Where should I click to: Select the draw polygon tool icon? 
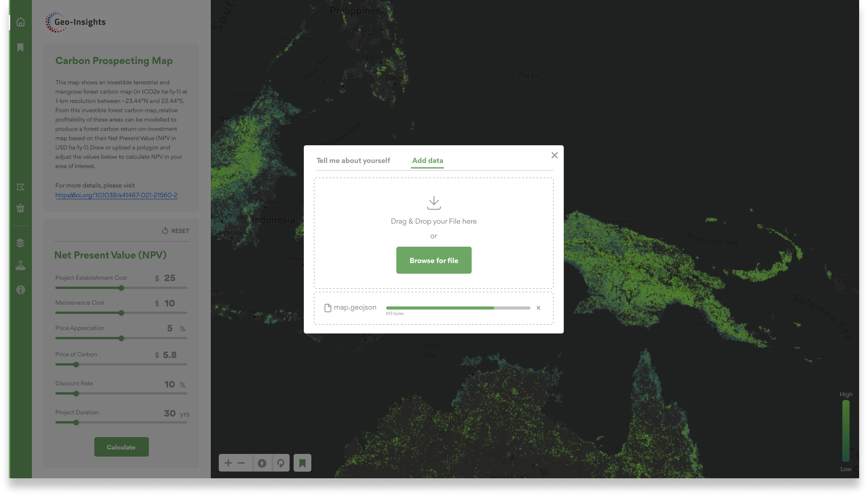point(20,187)
